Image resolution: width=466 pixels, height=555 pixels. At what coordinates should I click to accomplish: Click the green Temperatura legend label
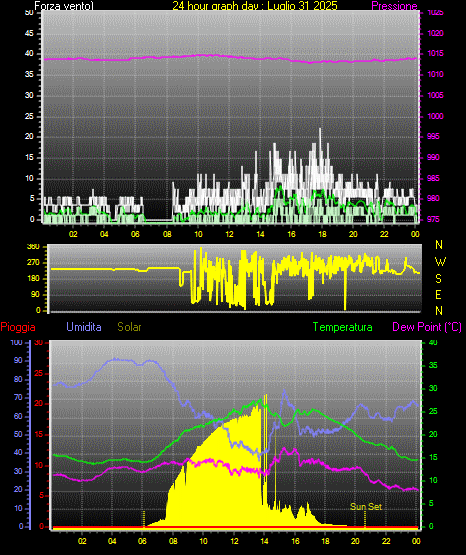click(343, 327)
